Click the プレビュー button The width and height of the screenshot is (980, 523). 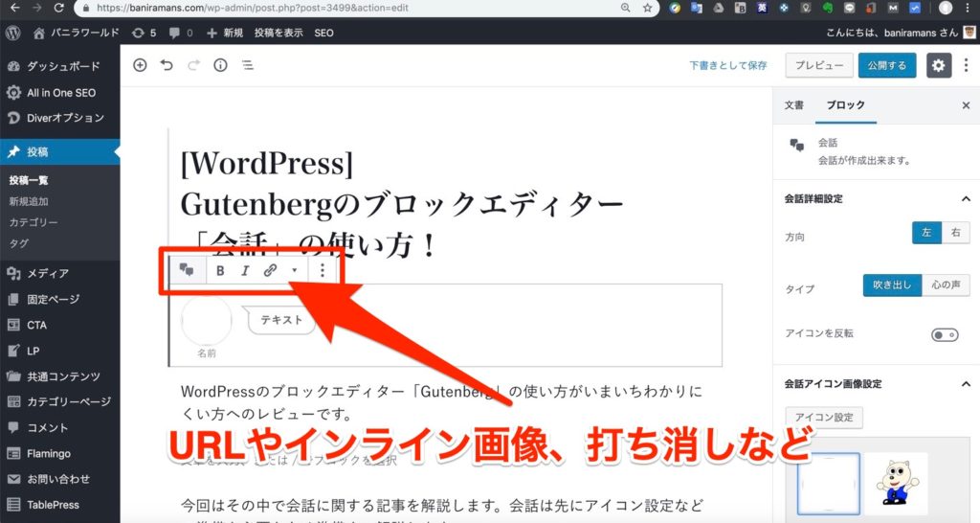point(819,65)
